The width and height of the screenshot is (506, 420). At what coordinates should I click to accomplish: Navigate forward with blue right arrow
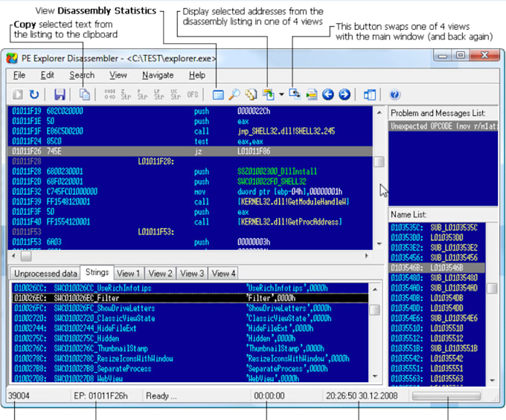[345, 94]
